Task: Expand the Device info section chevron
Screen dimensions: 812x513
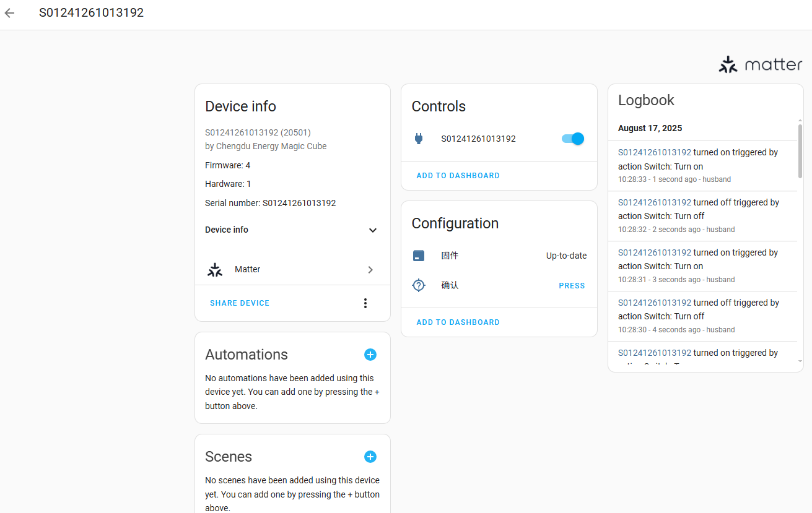Action: pos(372,230)
